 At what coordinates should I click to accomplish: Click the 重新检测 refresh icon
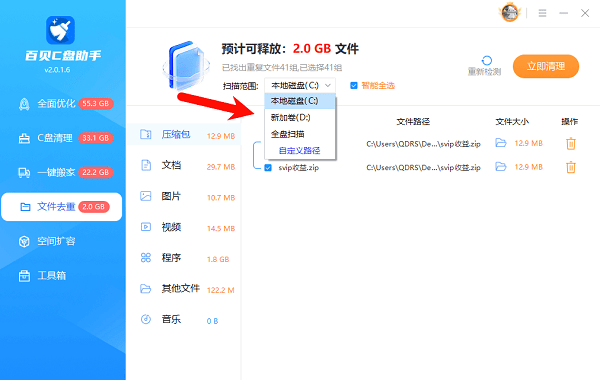(487, 60)
